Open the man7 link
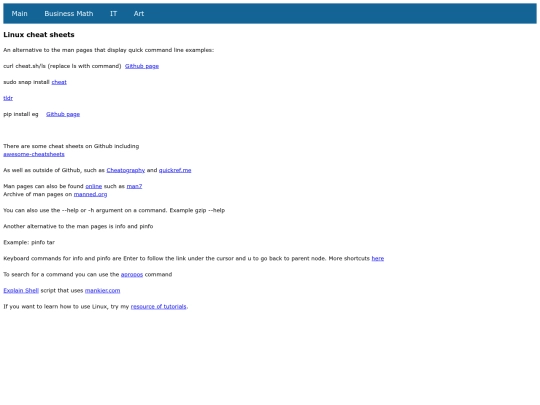Image resolution: width=540 pixels, height=405 pixels. 134,186
